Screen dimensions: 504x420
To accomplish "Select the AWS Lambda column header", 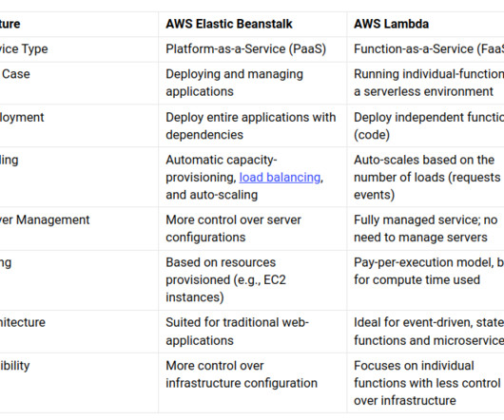I will click(x=391, y=24).
